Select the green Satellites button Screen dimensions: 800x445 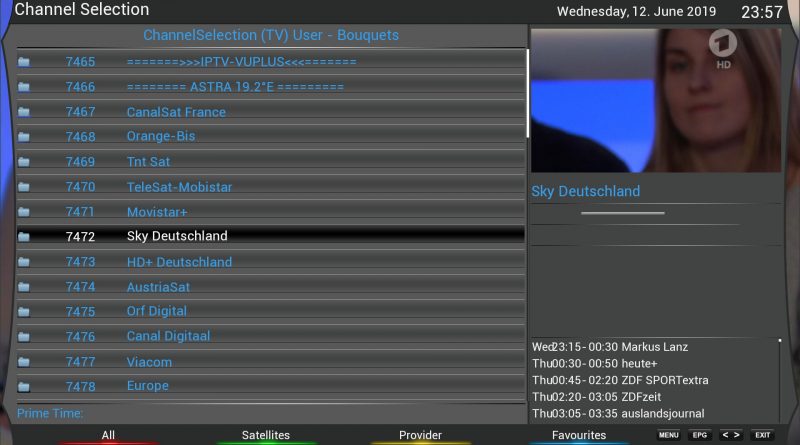(266, 435)
